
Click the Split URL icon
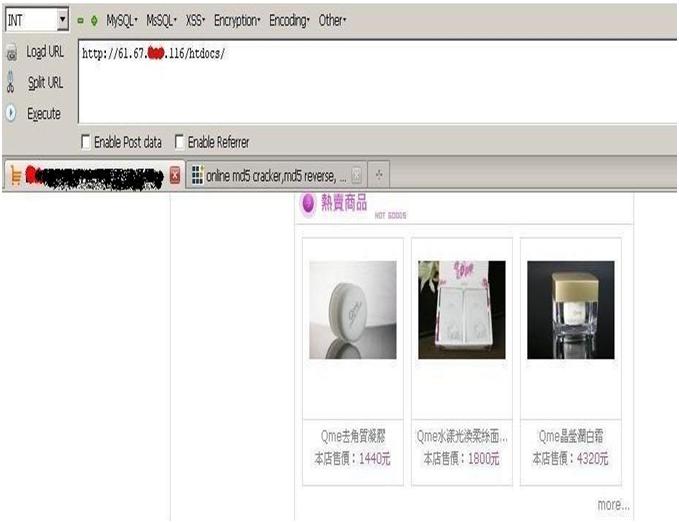pyautogui.click(x=11, y=83)
